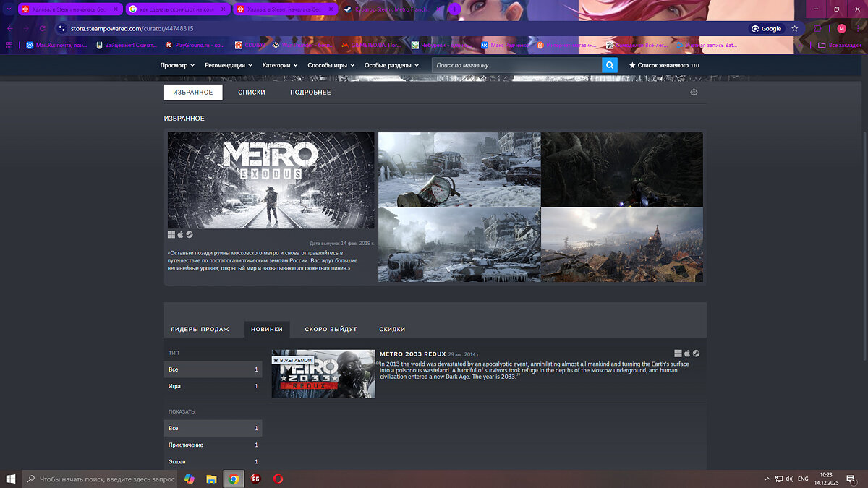Open Opera browser from the taskbar

coord(278,479)
